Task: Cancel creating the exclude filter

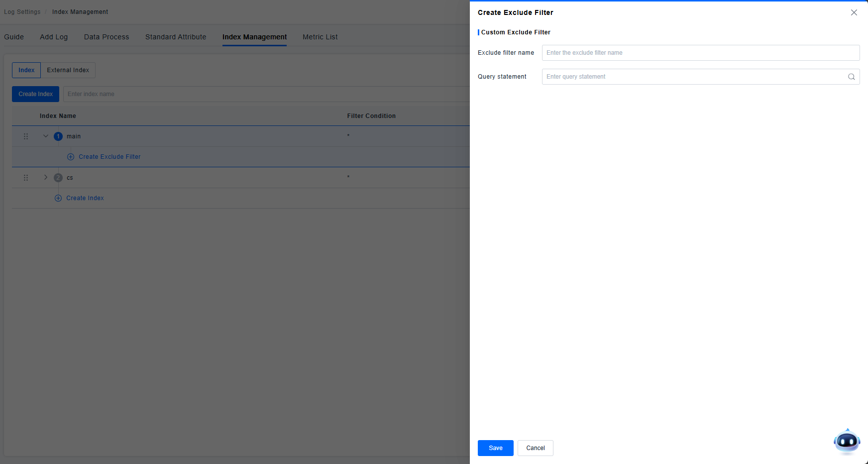Action: pos(535,448)
